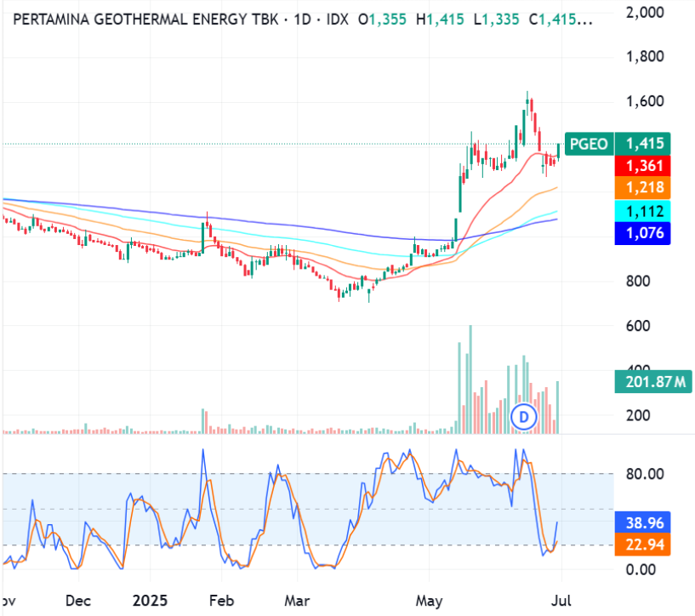Click the C1,415 close value
This screenshot has height=616, width=695.
point(561,20)
